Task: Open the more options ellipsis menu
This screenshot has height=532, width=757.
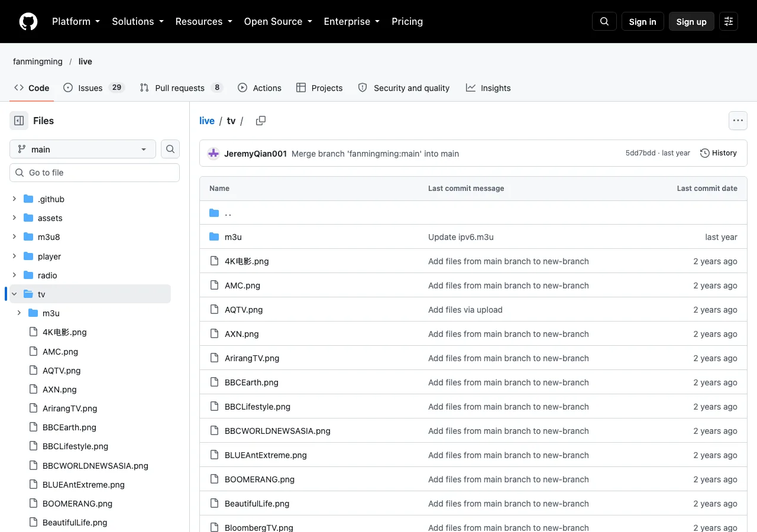Action: [x=738, y=121]
